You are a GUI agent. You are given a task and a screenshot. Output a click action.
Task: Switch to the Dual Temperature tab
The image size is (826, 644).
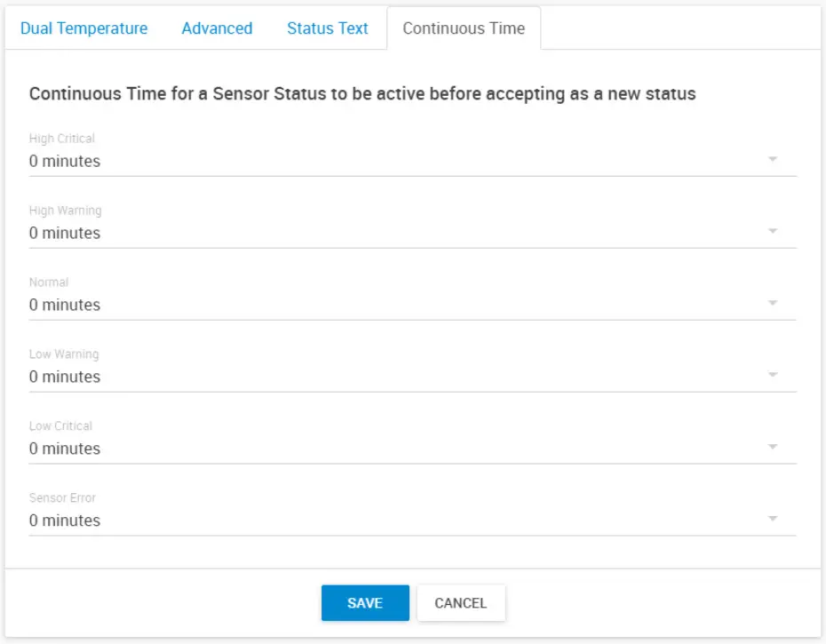click(x=84, y=28)
